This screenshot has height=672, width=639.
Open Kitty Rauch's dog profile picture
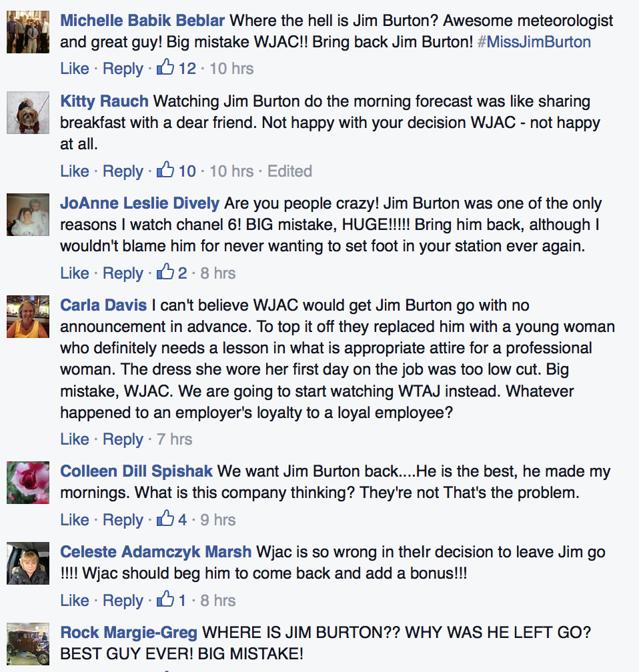28,113
